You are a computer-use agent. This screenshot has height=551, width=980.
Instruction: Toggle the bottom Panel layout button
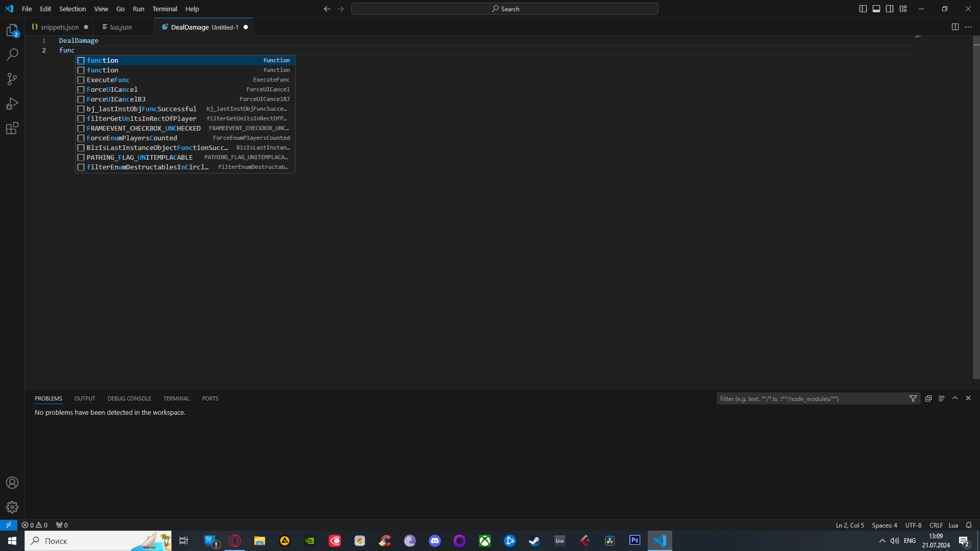pyautogui.click(x=876, y=9)
